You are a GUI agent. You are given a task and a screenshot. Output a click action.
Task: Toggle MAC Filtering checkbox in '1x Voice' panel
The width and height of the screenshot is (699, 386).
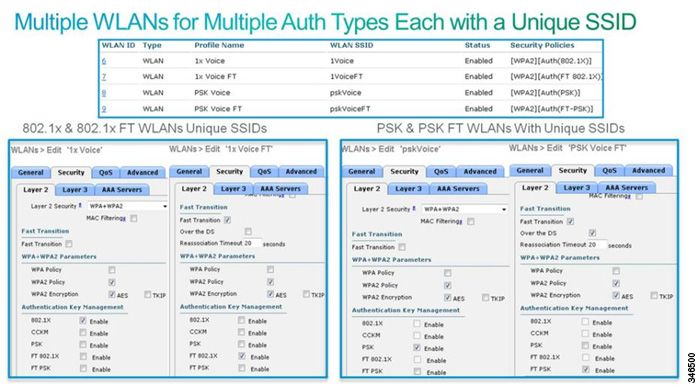(134, 218)
